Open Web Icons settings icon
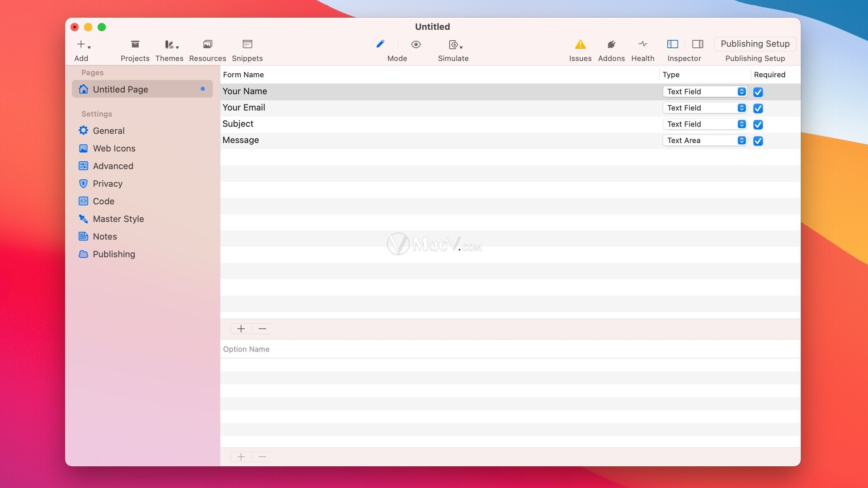Viewport: 868px width, 488px height. [83, 148]
